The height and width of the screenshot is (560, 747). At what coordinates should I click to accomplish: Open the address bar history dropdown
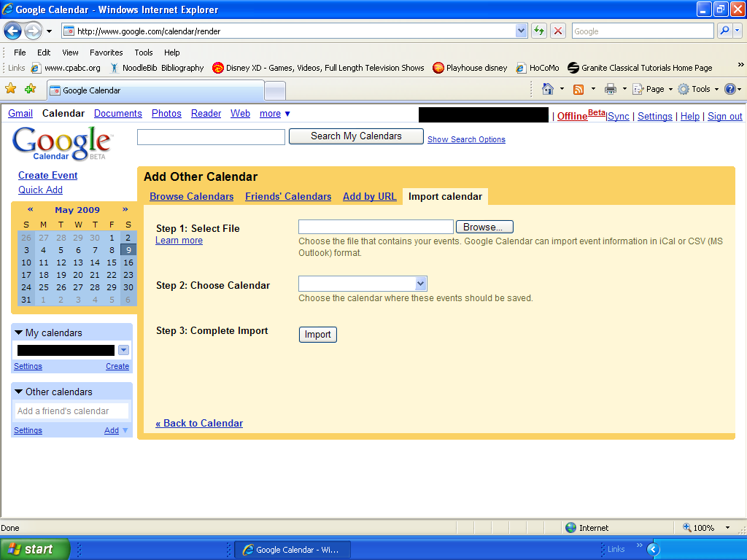point(521,31)
